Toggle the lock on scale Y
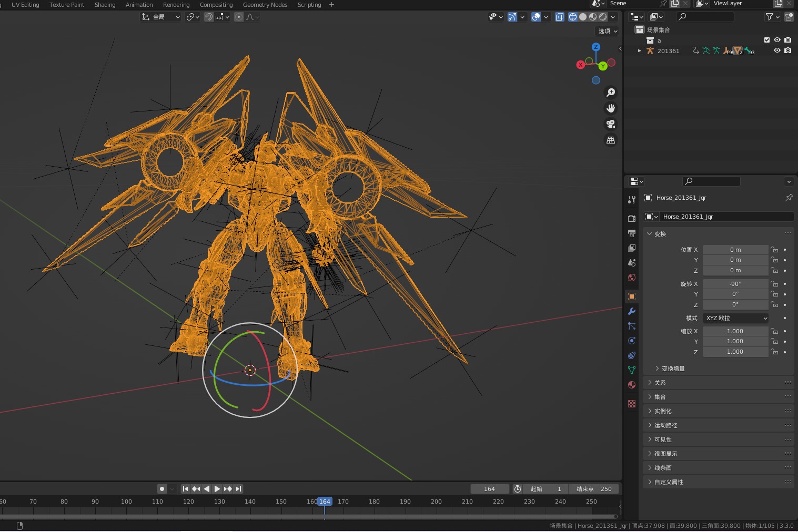 point(774,341)
